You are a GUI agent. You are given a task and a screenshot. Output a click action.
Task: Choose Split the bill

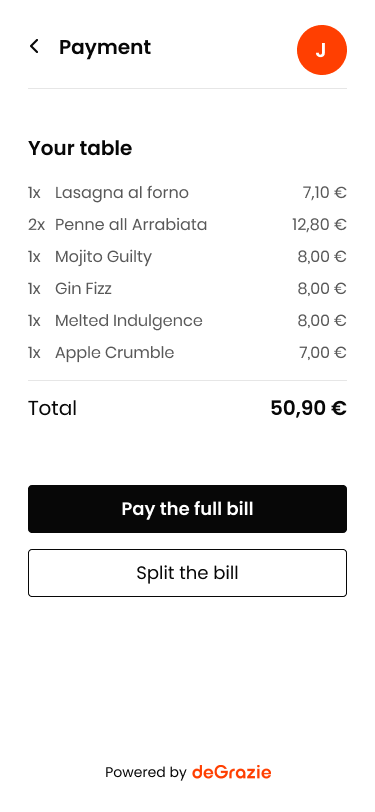click(188, 573)
